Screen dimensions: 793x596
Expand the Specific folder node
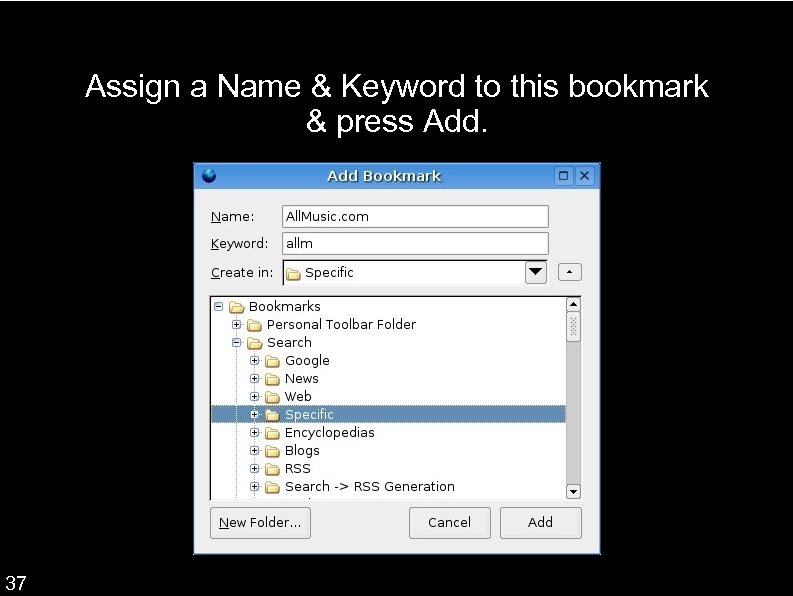254,414
